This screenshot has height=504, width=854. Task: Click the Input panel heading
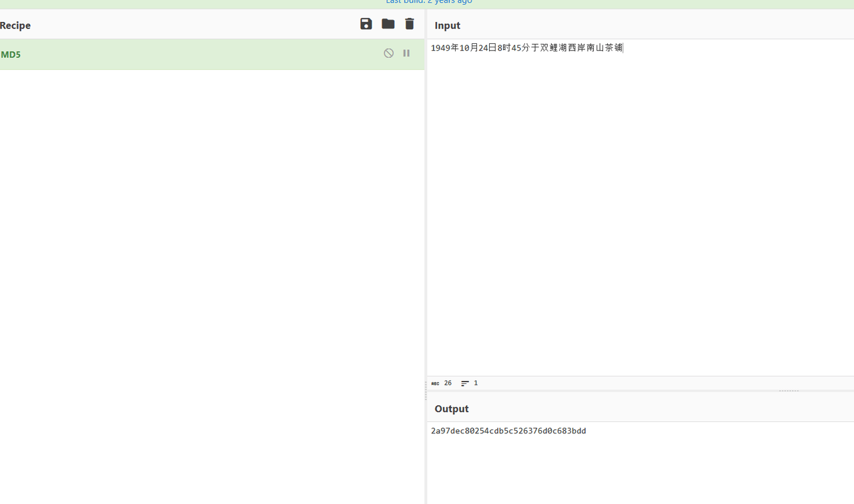pyautogui.click(x=447, y=25)
